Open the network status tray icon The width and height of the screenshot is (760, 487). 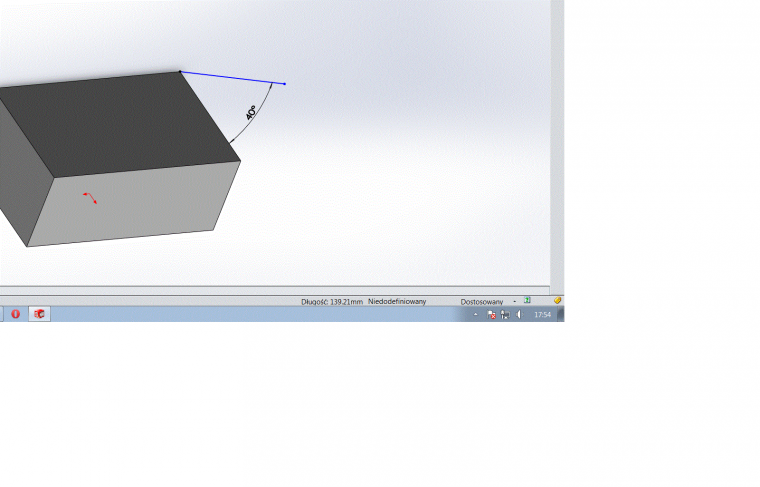[x=505, y=315]
